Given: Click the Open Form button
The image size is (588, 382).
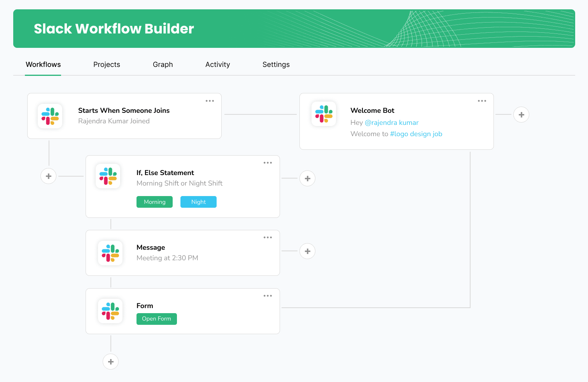Looking at the screenshot, I should point(156,319).
